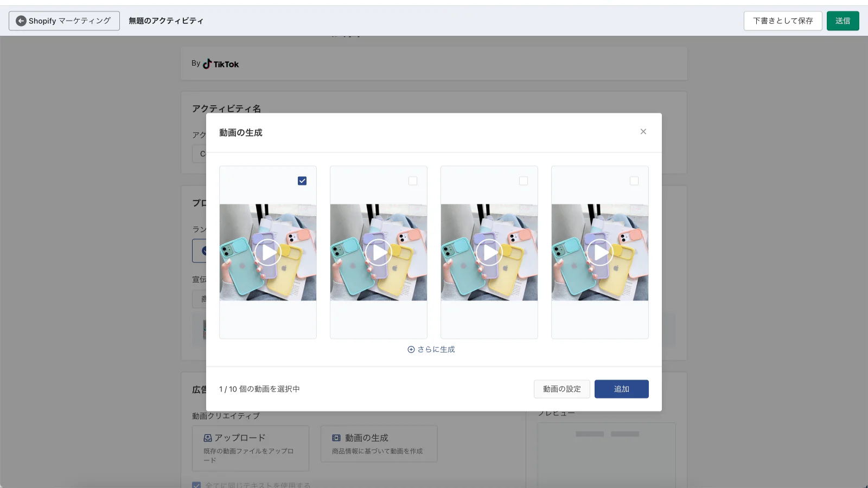
Task: Play the fourth generated video
Action: 600,253
